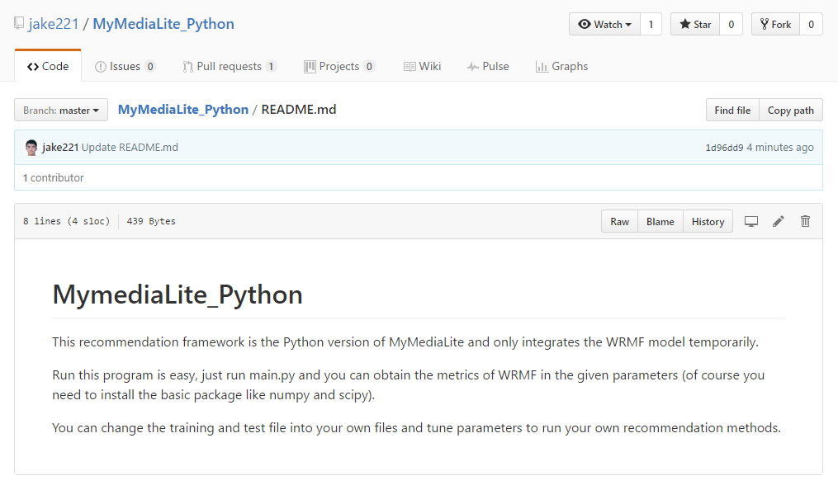Delete this file using the trash icon
This screenshot has height=504, width=838.
pos(805,221)
